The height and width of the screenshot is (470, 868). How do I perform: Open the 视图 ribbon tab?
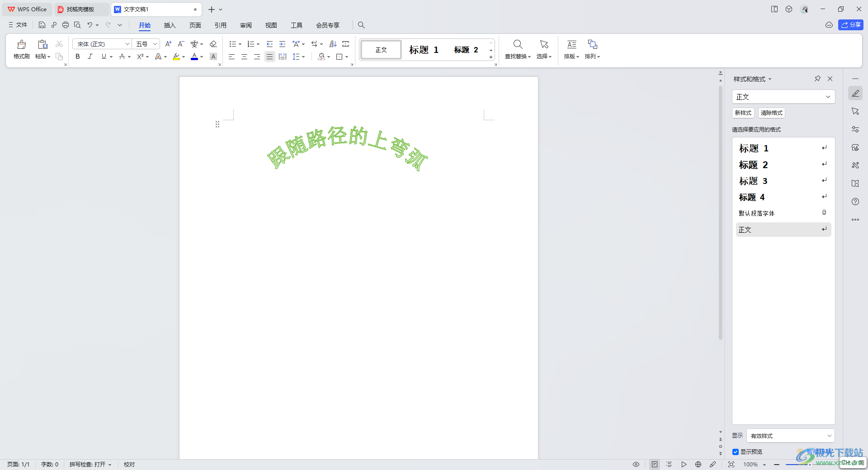[x=271, y=25]
